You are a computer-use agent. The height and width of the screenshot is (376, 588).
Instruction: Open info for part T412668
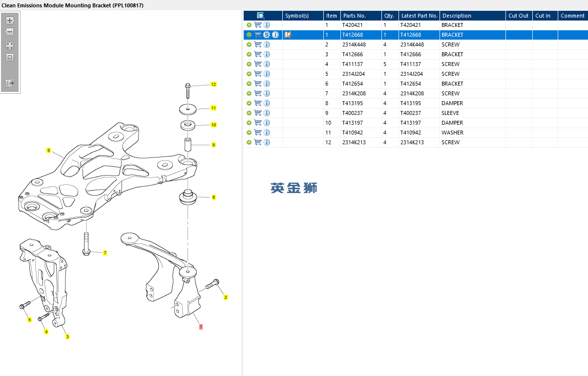click(275, 35)
